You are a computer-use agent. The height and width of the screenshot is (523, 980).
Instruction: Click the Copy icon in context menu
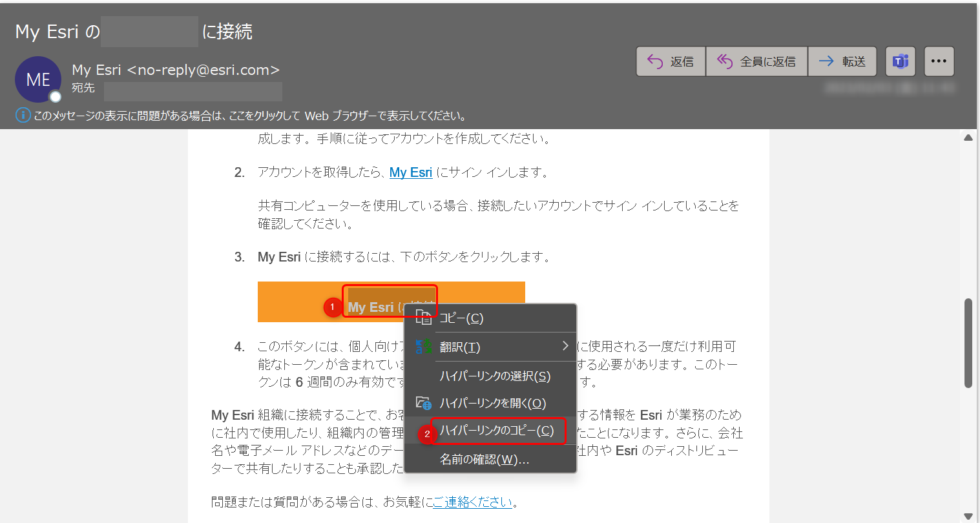point(423,317)
